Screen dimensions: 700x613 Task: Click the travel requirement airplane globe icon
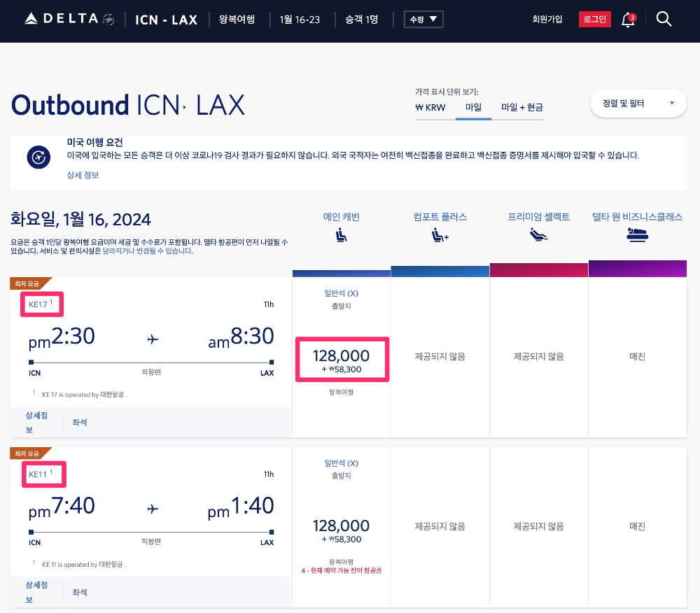pyautogui.click(x=38, y=157)
